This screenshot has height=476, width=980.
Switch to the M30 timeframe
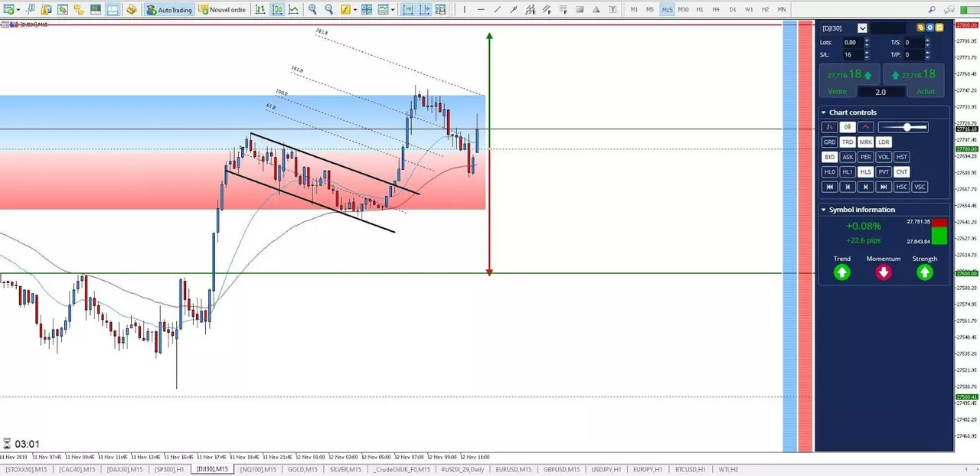point(683,10)
